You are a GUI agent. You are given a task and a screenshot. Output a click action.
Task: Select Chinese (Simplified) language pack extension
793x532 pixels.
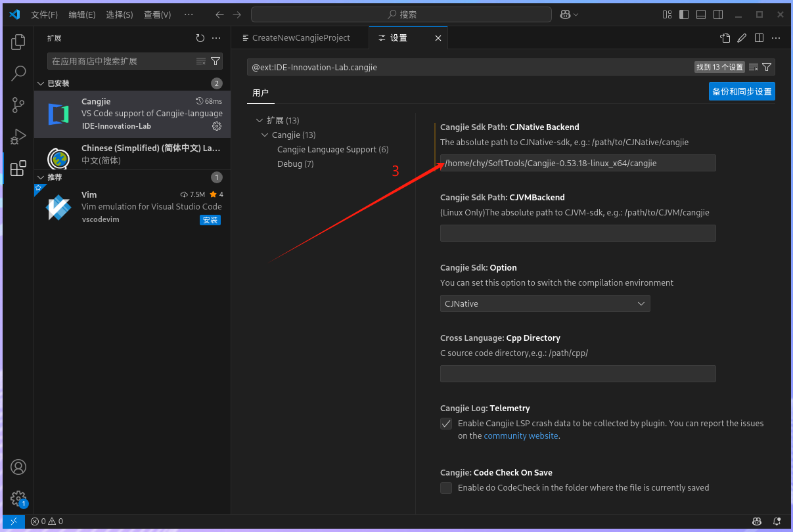coord(132,154)
